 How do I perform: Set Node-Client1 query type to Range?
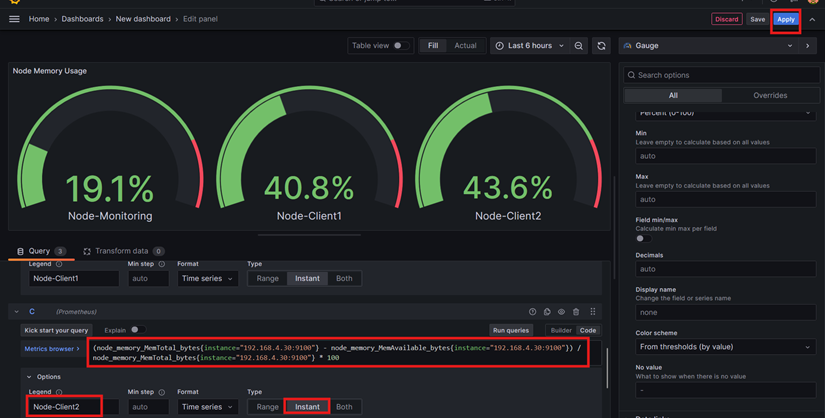(x=268, y=278)
